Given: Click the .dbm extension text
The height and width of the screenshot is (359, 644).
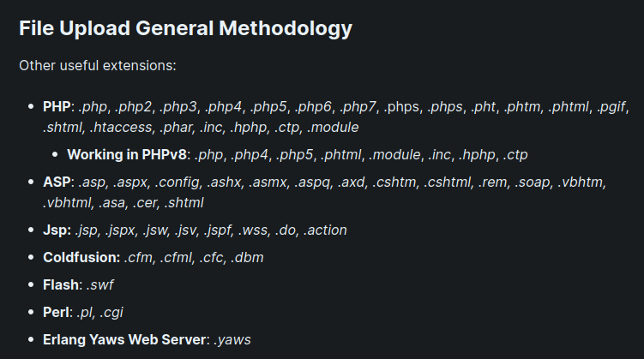Looking at the screenshot, I should point(247,258).
